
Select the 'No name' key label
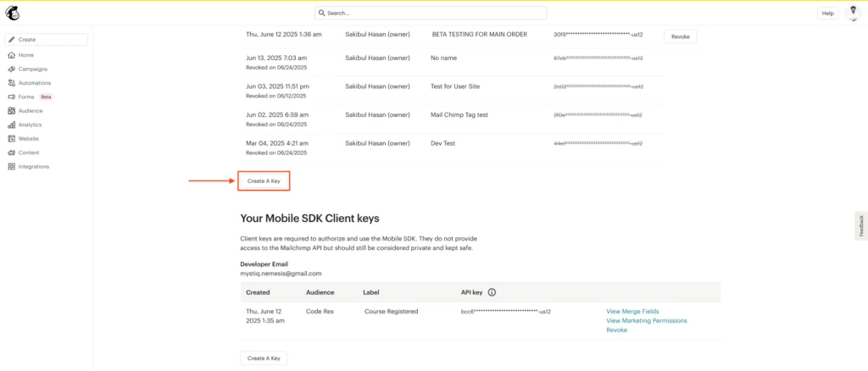click(x=444, y=58)
